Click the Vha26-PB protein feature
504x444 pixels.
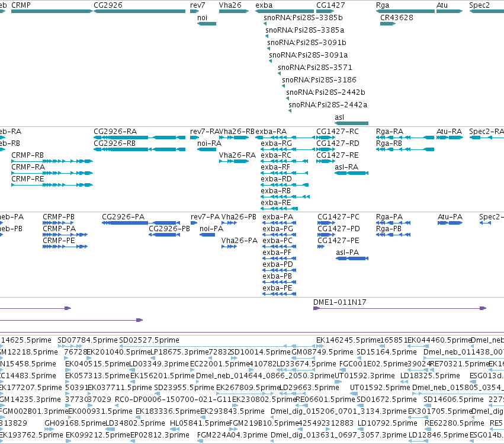point(229,223)
